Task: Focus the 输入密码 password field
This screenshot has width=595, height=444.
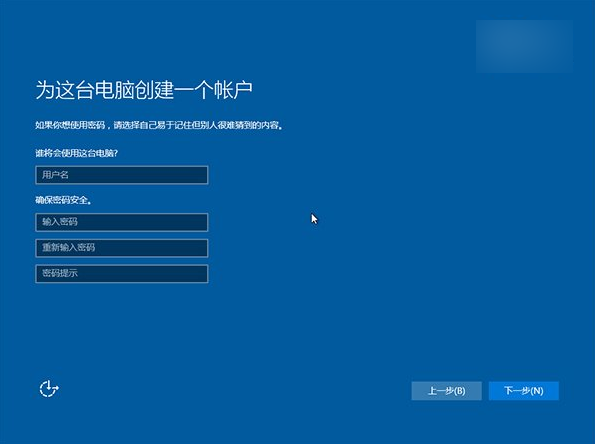Action: tap(122, 222)
